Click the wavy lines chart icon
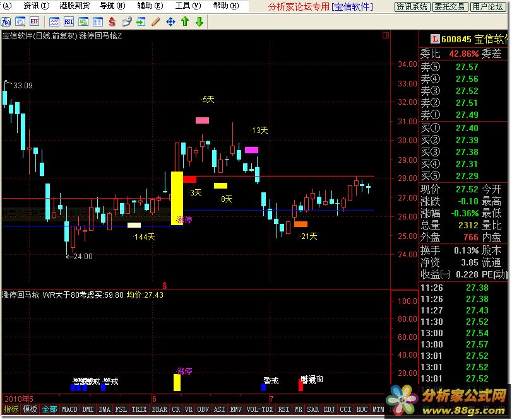Image resolution: width=512 pixels, height=420 pixels. pyautogui.click(x=54, y=22)
